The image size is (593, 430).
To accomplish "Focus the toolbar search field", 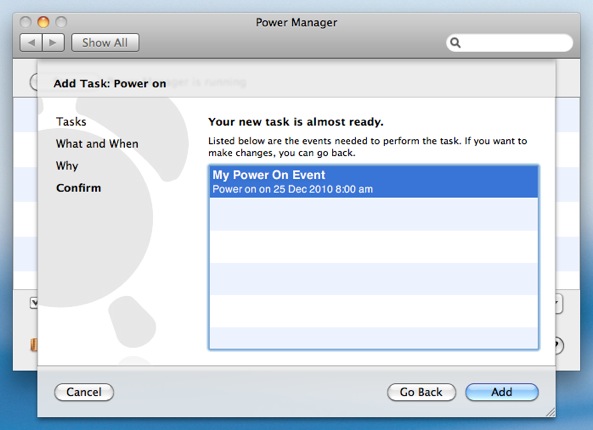I will coord(509,43).
